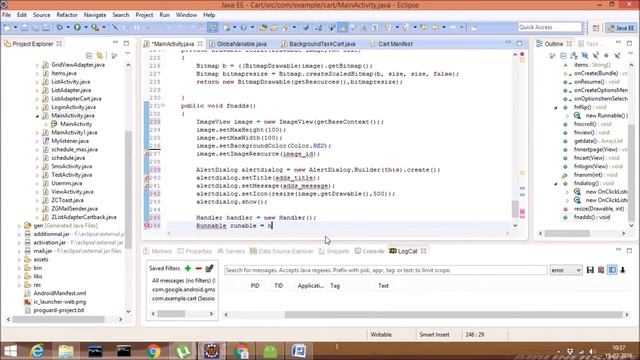The image size is (640, 360).
Task: Click the LogCat message search field
Action: [x=385, y=270]
